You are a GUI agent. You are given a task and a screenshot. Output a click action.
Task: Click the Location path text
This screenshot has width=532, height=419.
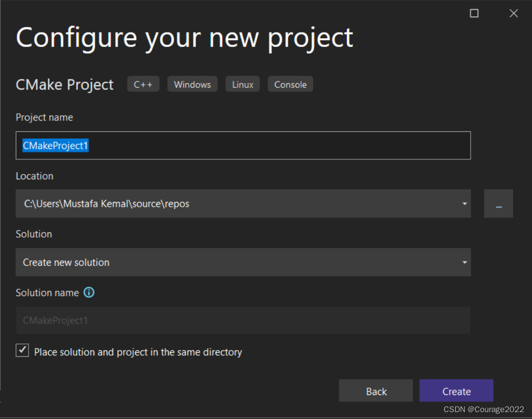pos(106,204)
